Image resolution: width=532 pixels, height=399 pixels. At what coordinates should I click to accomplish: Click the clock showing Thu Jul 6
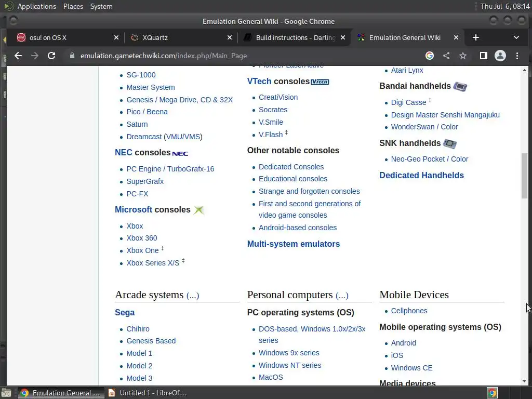[505, 6]
